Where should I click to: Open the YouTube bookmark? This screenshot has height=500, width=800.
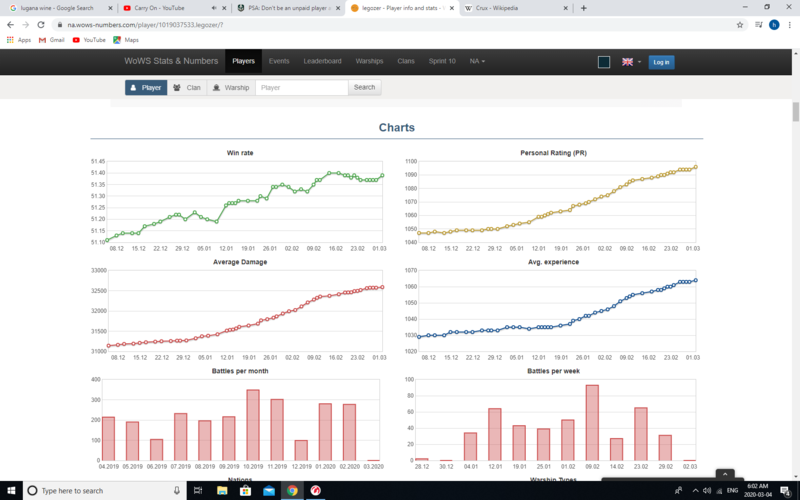point(88,40)
